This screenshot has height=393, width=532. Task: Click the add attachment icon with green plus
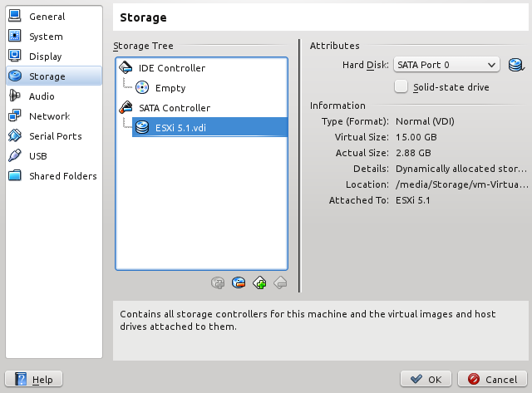(x=259, y=282)
